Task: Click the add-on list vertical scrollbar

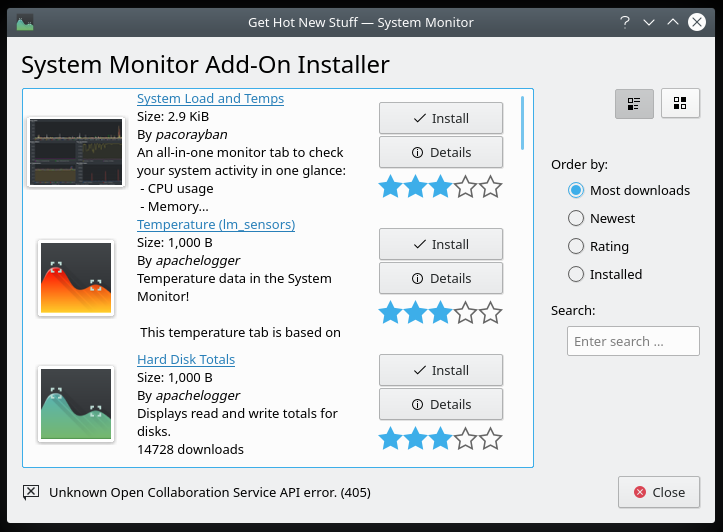Action: [522, 122]
